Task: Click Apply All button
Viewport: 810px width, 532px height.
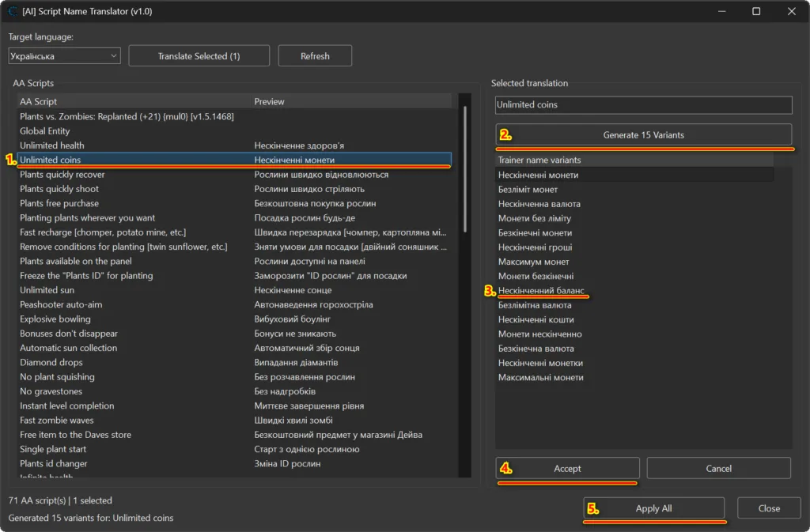Action: click(654, 508)
